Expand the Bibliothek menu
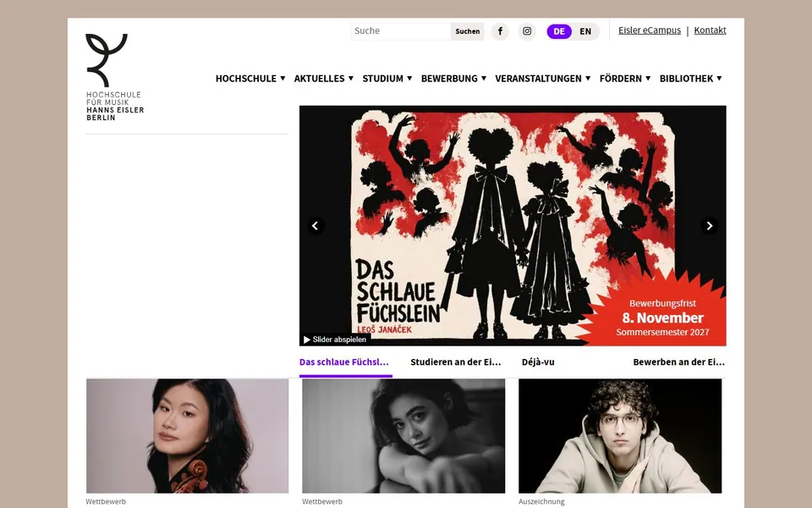 690,78
